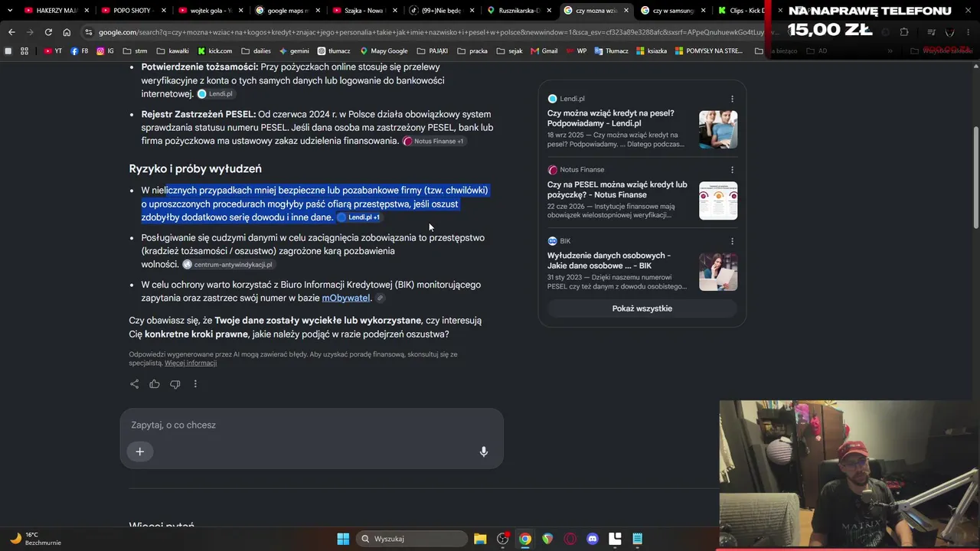Open the Lendi.pl source chip after Potwierdzenie tożsamości
The width and height of the screenshot is (980, 551).
tap(215, 94)
